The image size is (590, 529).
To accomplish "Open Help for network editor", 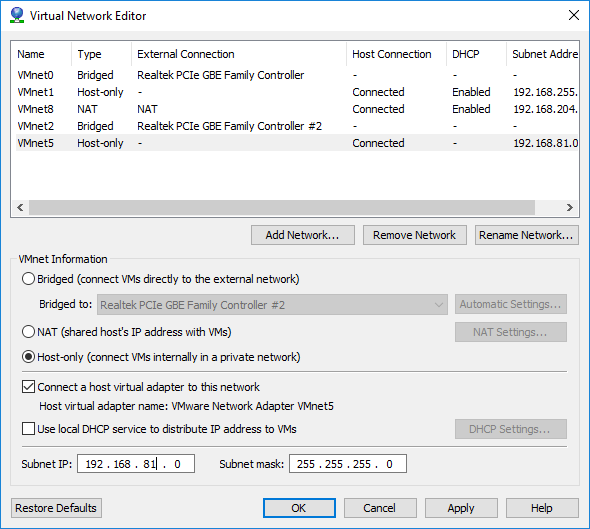I will [542, 508].
